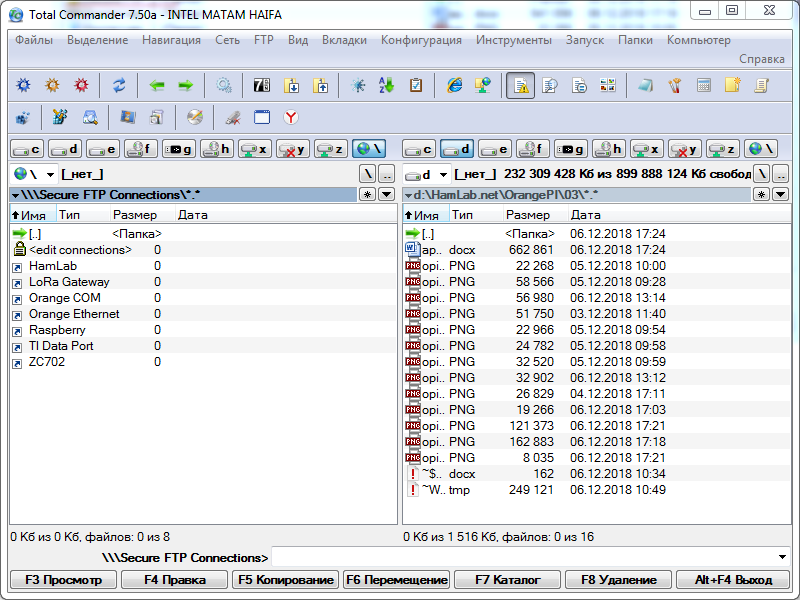
Task: Switch left panel to drive c
Action: click(x=27, y=149)
